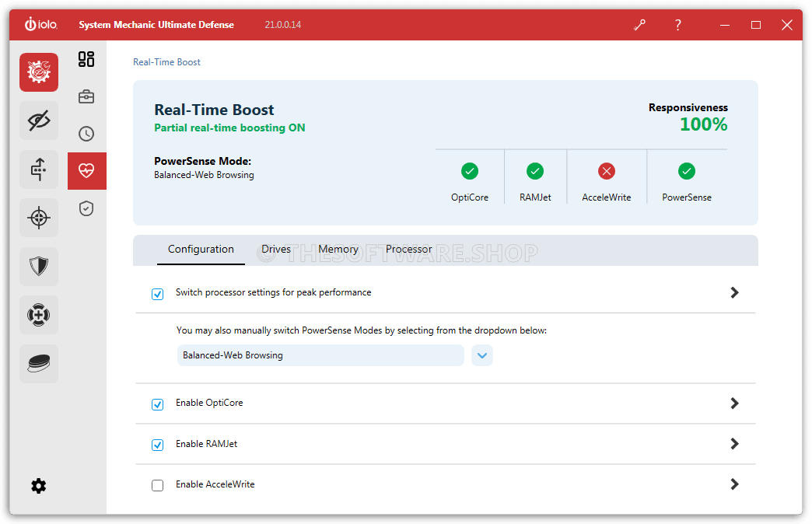Expand the Enable RAMJet row chevron
Screen dimensions: 812x524
(734, 443)
